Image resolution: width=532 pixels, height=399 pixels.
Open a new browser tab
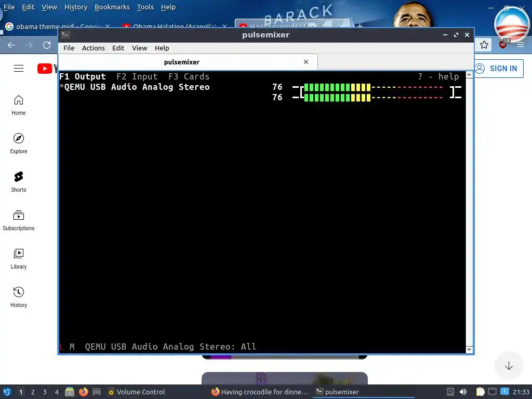click(360, 26)
